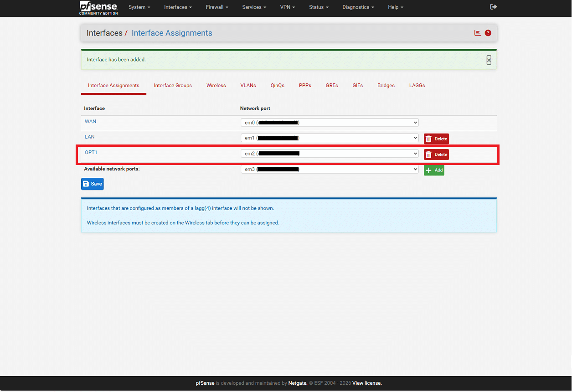Open the WAN interface link
Viewport: 572px width, 392px height.
90,121
